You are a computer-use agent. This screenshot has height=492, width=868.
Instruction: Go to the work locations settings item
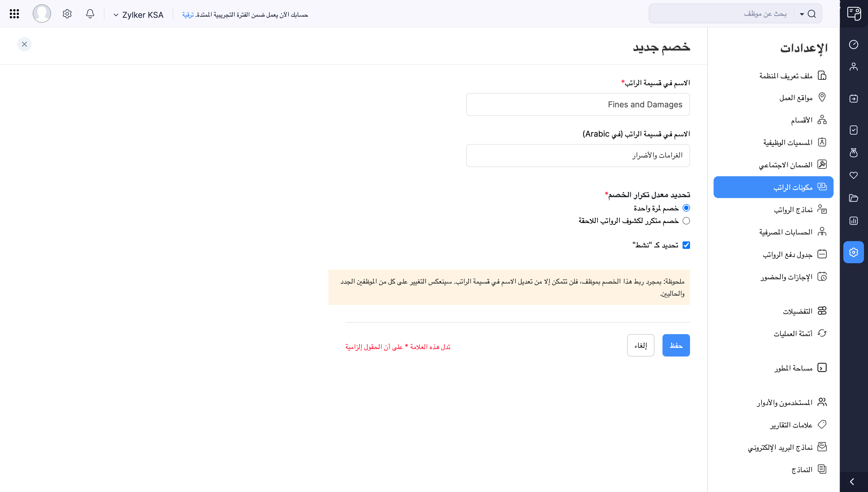(x=796, y=98)
